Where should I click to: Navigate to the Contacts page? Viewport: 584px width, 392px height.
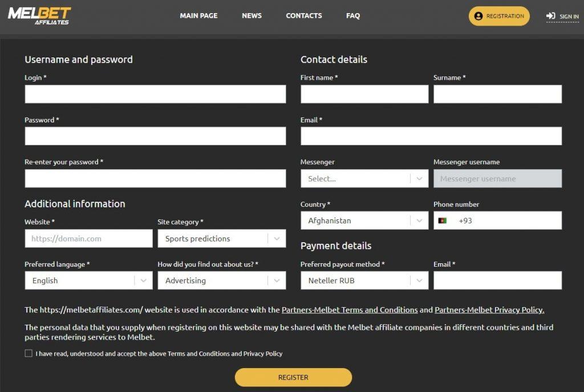pyautogui.click(x=303, y=16)
